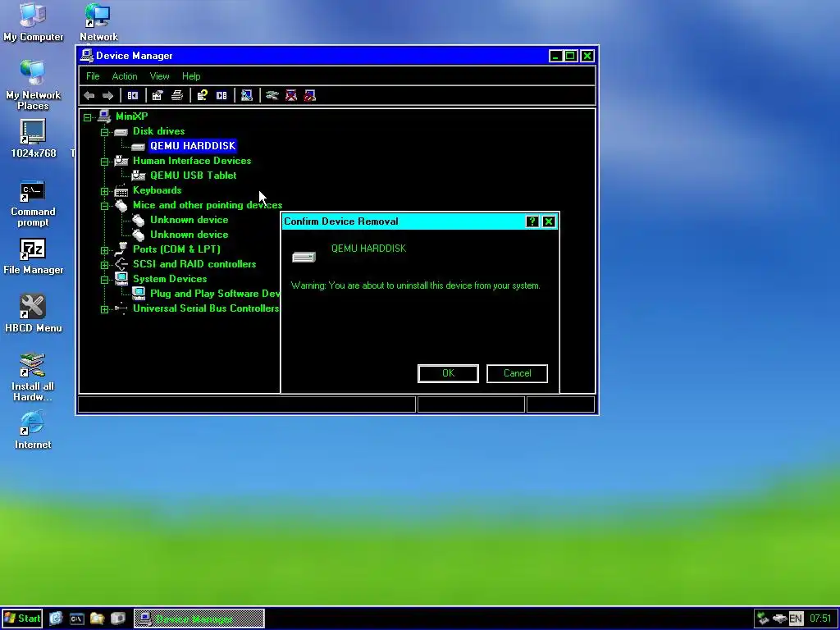Screen dimensions: 840x630
Task: Select Plug and Play Software Device item
Action: click(x=215, y=294)
